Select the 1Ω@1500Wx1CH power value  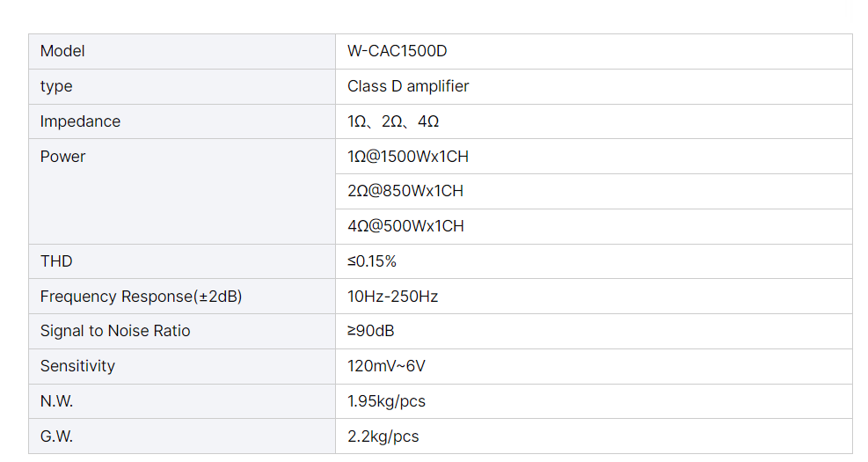click(408, 157)
